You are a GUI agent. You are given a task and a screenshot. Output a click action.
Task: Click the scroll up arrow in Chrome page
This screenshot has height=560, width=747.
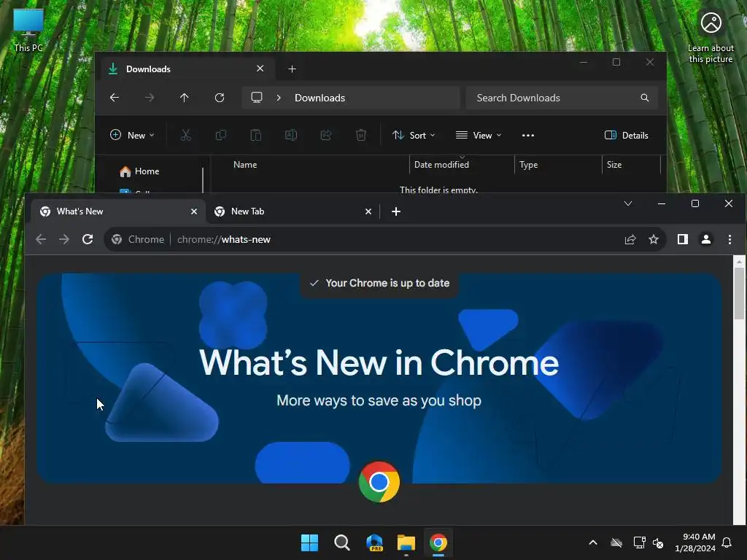tap(740, 262)
